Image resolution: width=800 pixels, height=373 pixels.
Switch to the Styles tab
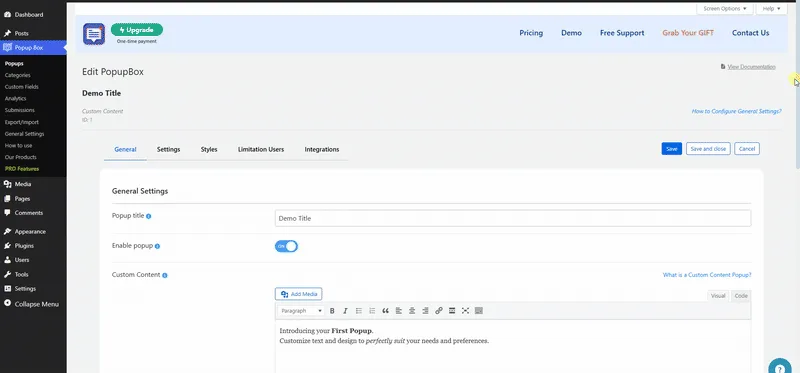[x=209, y=150]
